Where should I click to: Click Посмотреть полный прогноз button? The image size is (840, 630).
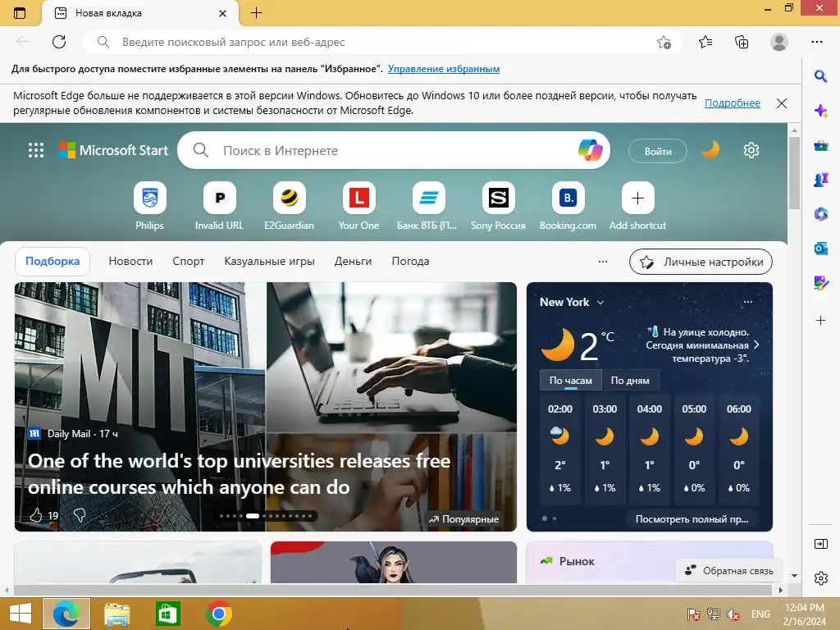692,519
